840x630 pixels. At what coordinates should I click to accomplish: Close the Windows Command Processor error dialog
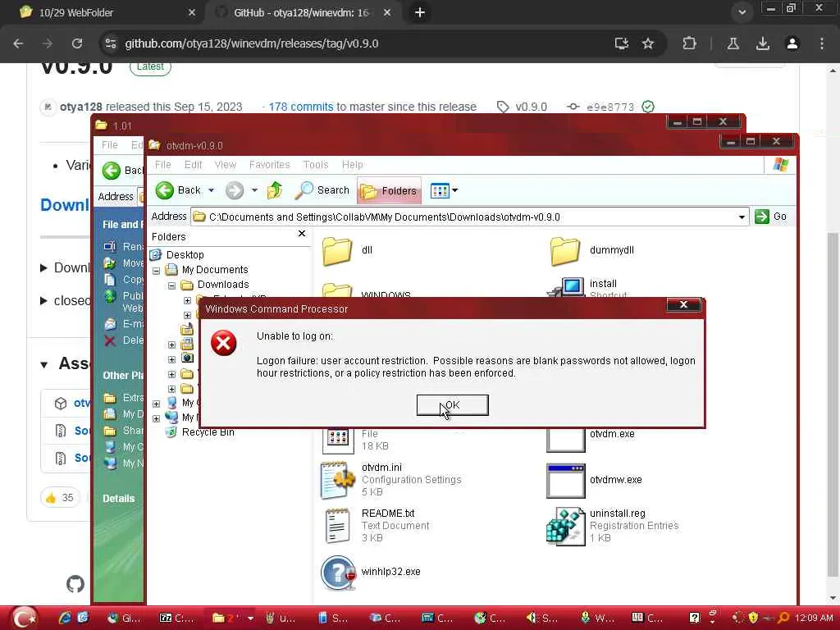click(x=683, y=305)
